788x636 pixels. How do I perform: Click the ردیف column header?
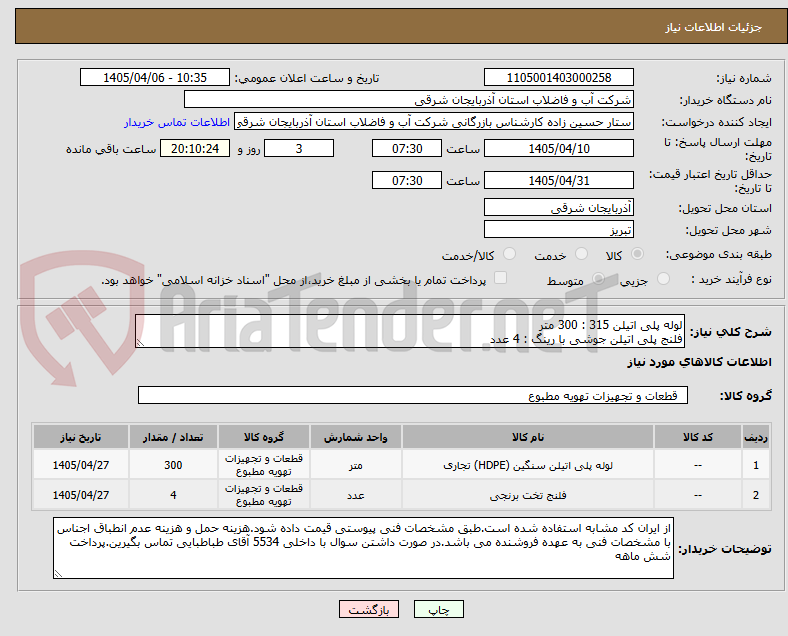756,437
